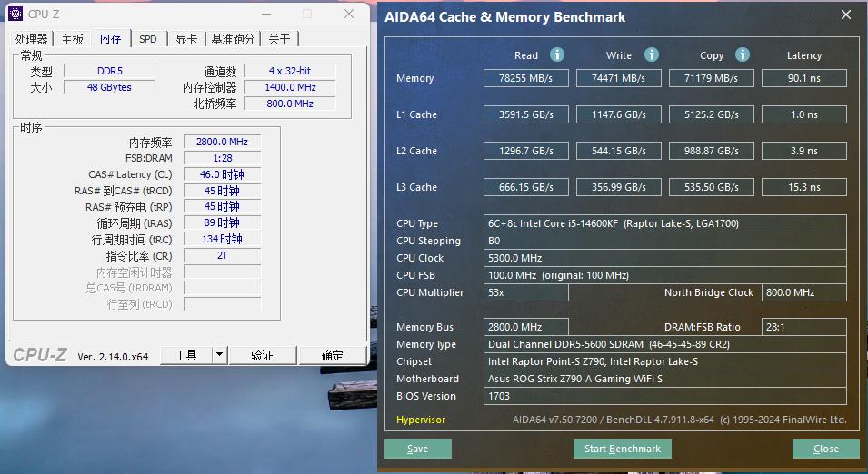Switch to the 处理器 tab

click(31, 39)
